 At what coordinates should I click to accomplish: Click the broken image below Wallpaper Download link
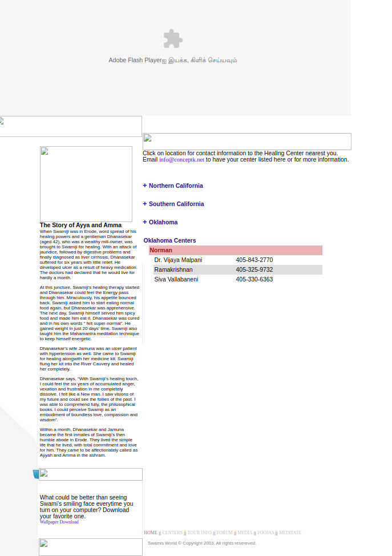coord(90,546)
